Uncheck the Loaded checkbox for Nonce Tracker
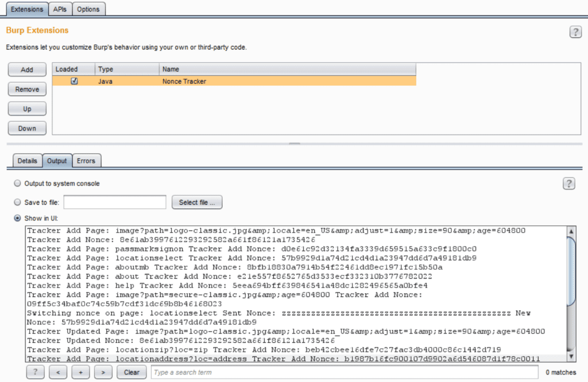The image size is (588, 382). coord(73,81)
